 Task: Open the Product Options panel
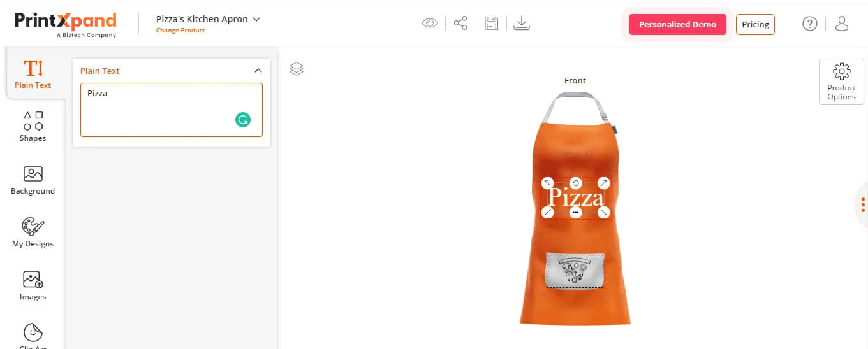841,82
